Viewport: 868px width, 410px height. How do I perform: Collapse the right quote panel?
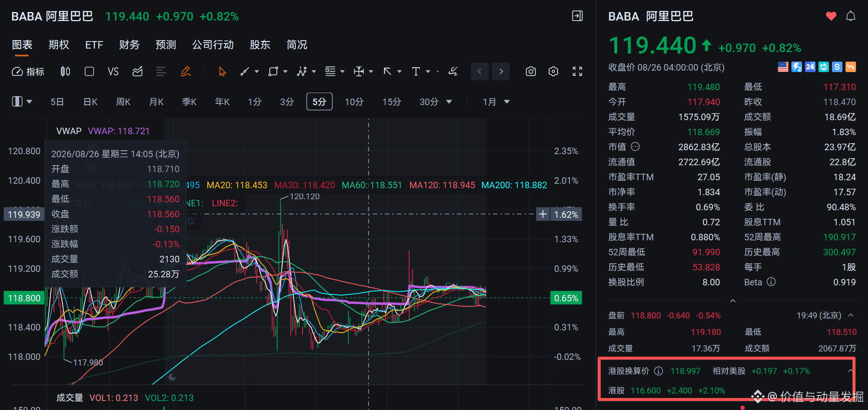(577, 16)
